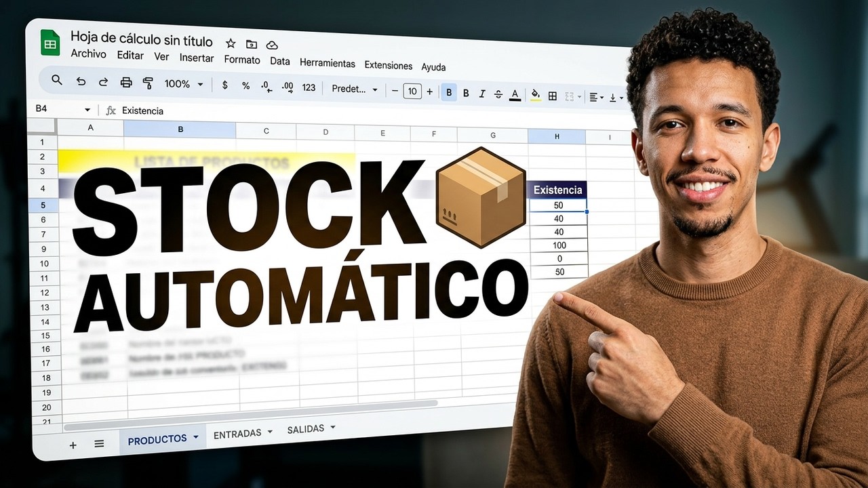Image resolution: width=868 pixels, height=488 pixels.
Task: Open the Formato menu
Action: [x=242, y=60]
